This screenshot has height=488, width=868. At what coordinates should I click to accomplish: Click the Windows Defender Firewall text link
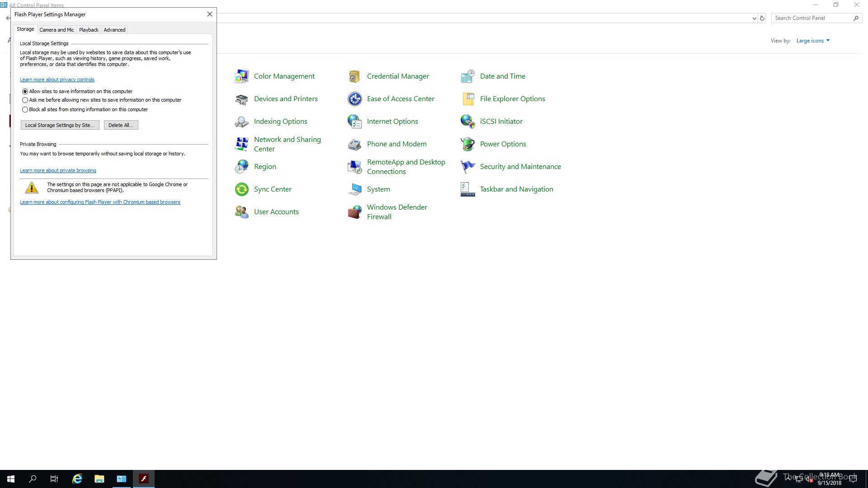(397, 212)
